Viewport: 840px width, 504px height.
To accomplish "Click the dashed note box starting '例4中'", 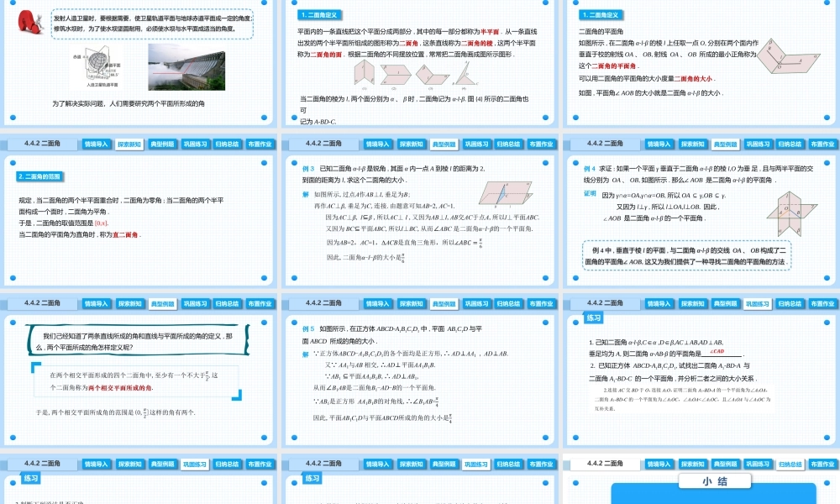I will [686, 255].
